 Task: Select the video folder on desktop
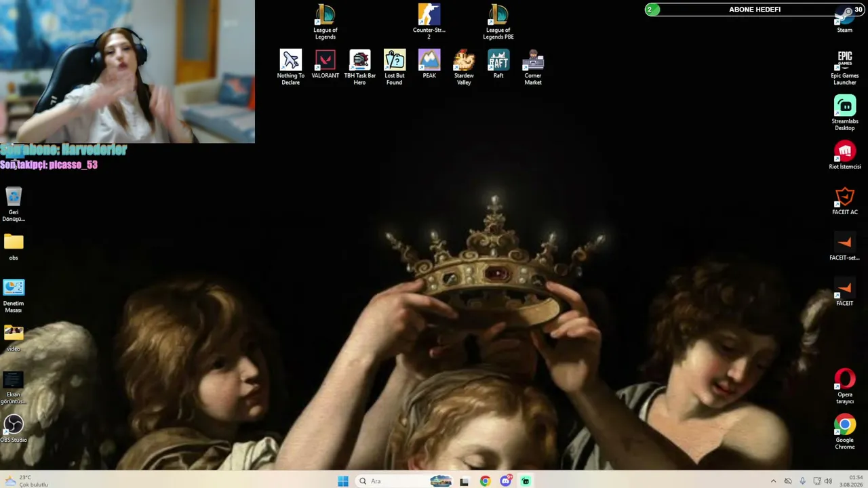14,338
